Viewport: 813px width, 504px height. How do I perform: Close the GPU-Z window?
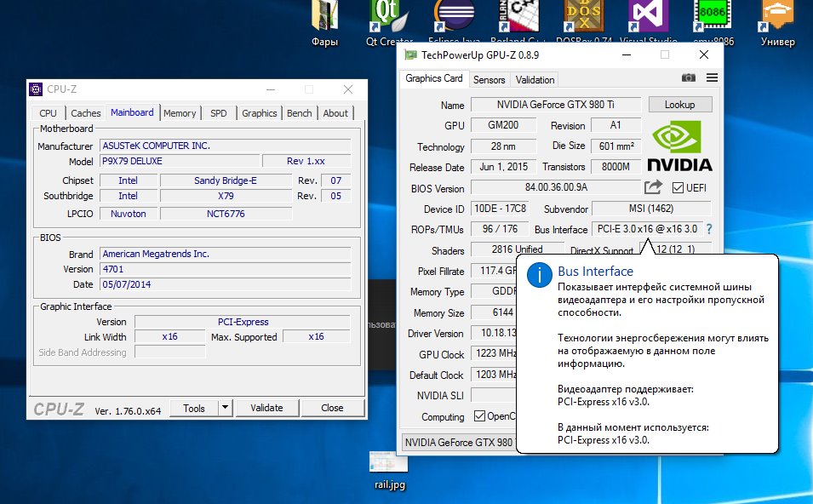(703, 55)
